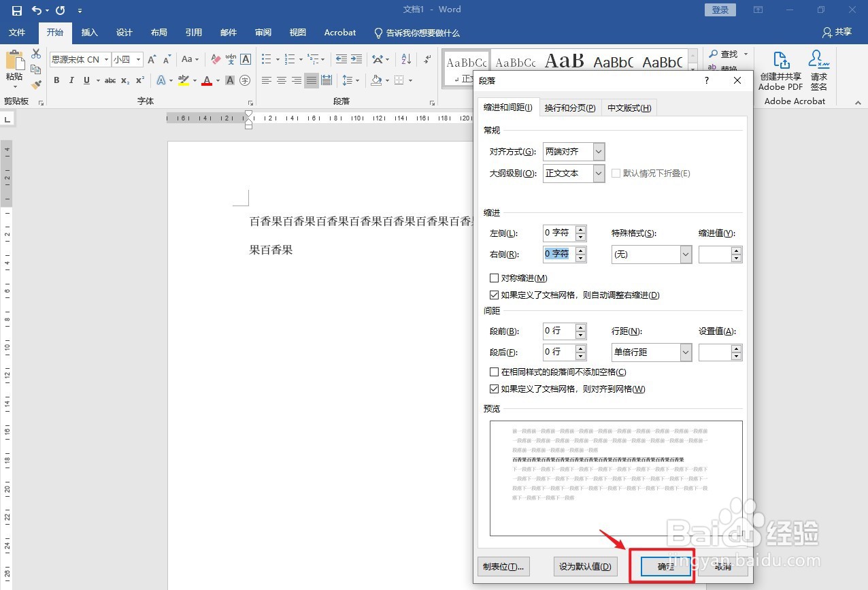The width and height of the screenshot is (868, 590).
Task: Open the 插入 ribbon tab
Action: pyautogui.click(x=90, y=33)
